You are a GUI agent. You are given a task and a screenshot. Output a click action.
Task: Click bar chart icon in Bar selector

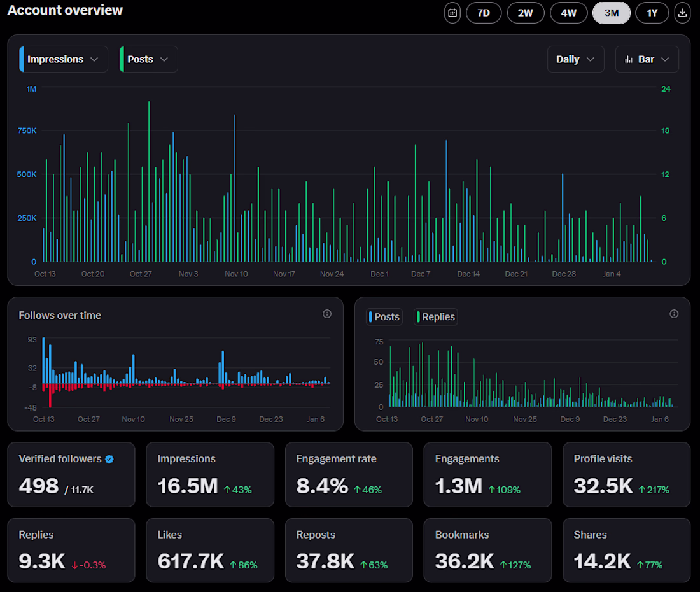[x=628, y=59]
